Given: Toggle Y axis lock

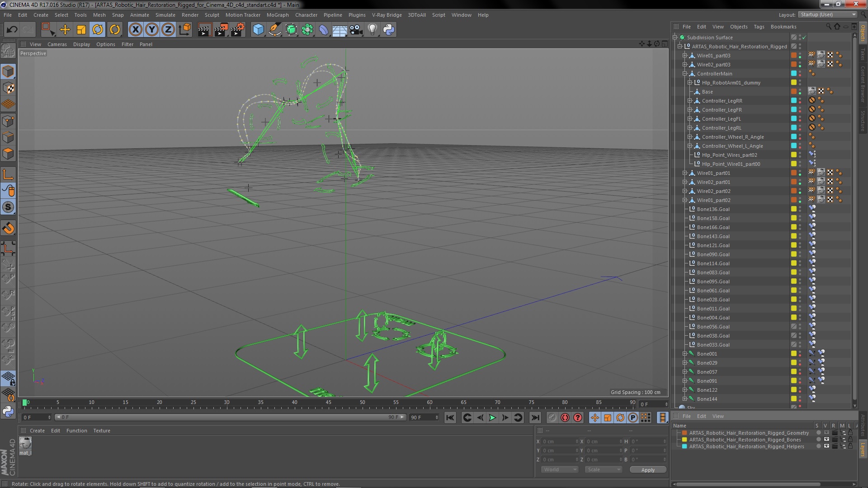Looking at the screenshot, I should point(152,30).
